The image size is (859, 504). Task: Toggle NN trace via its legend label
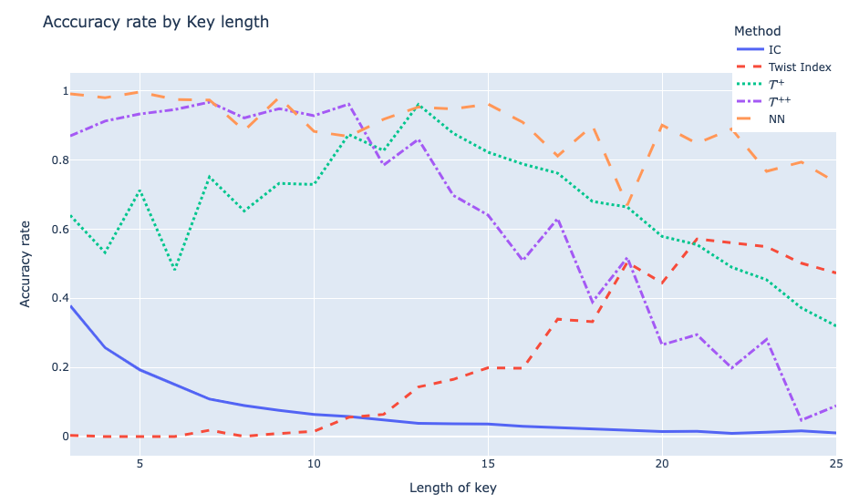[777, 119]
